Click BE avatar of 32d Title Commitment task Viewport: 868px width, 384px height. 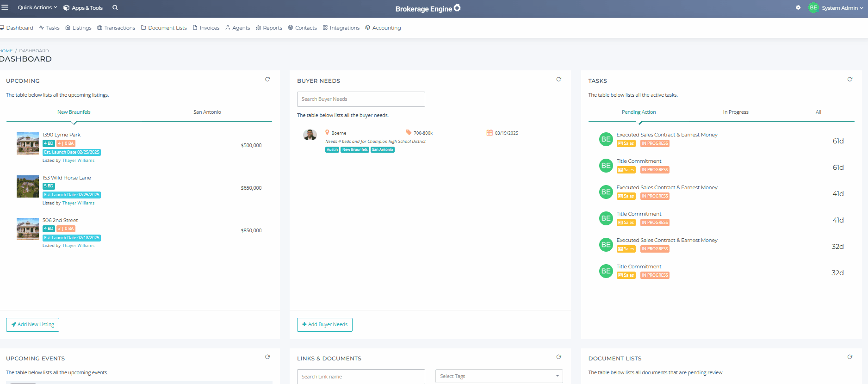[606, 271]
